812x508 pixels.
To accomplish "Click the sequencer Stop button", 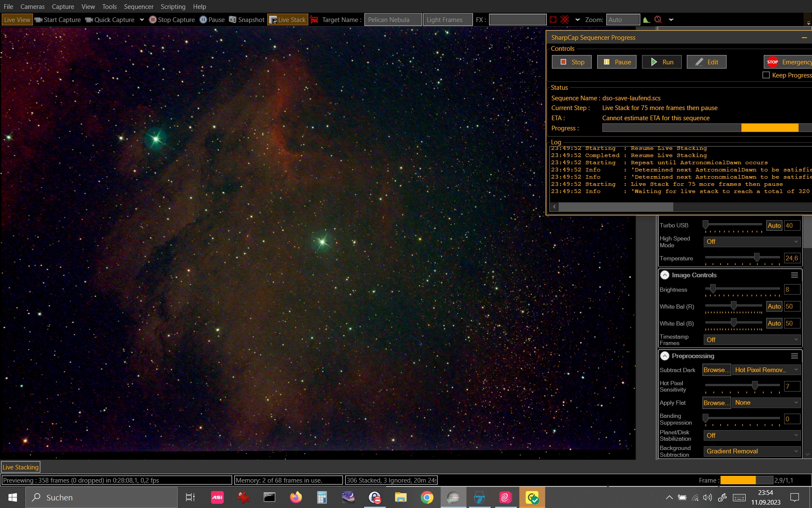I will [572, 62].
